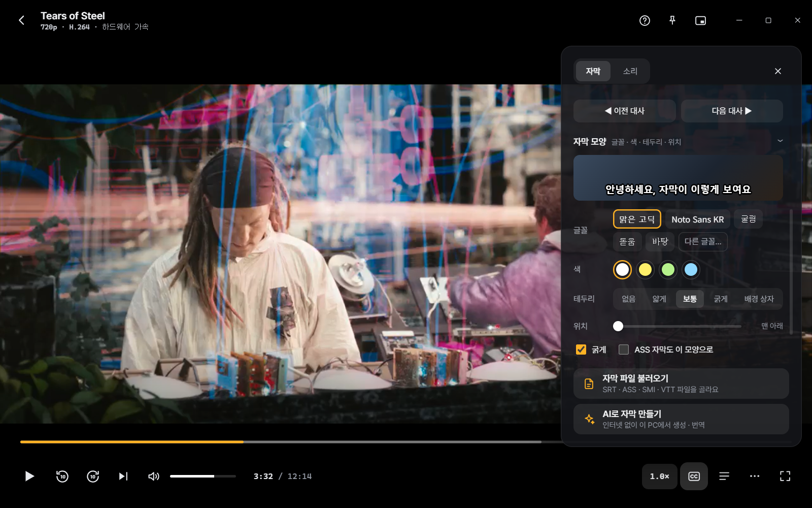The height and width of the screenshot is (508, 812).
Task: Play the video
Action: tap(29, 476)
